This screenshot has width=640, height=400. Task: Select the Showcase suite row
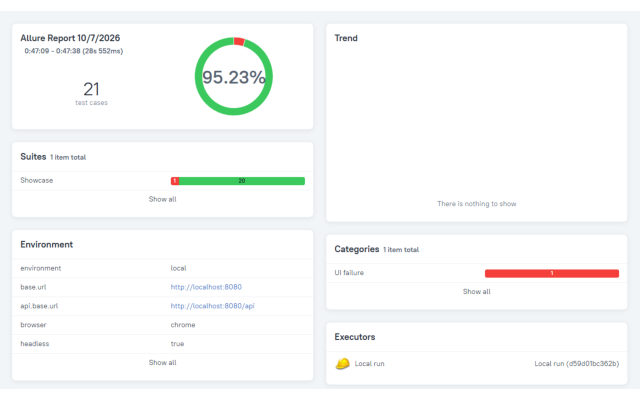pos(162,180)
